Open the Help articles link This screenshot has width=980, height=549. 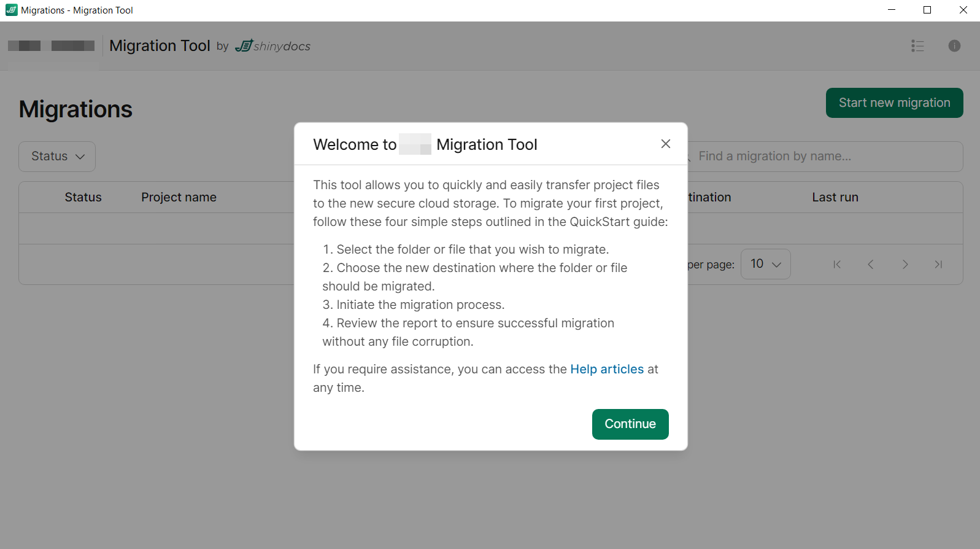point(606,369)
